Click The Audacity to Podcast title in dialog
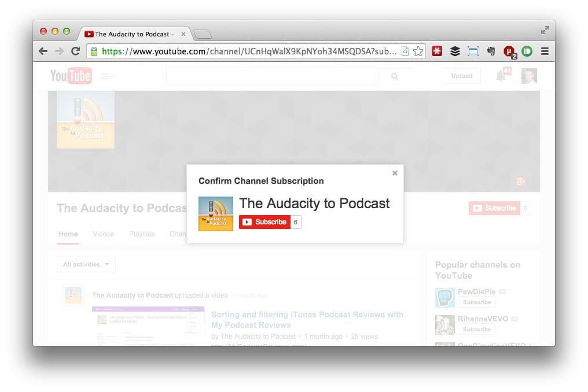Image resolution: width=588 pixels, height=392 pixels. [314, 204]
